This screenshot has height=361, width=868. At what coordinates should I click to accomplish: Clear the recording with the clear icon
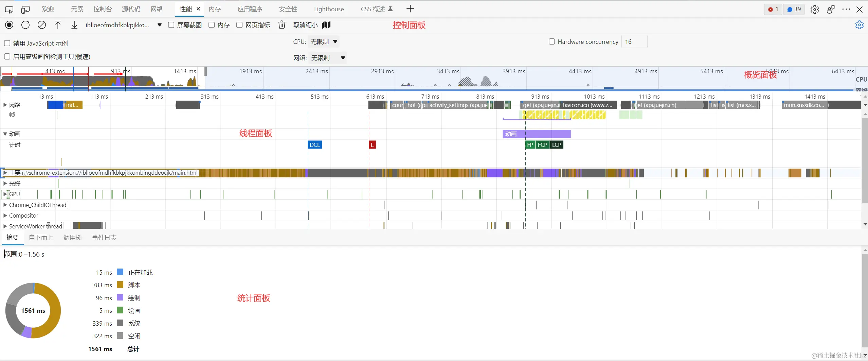[42, 25]
